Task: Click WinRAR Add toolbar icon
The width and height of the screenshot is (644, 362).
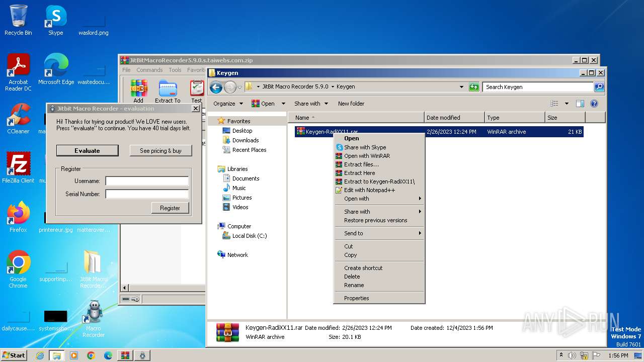Action: pyautogui.click(x=138, y=92)
